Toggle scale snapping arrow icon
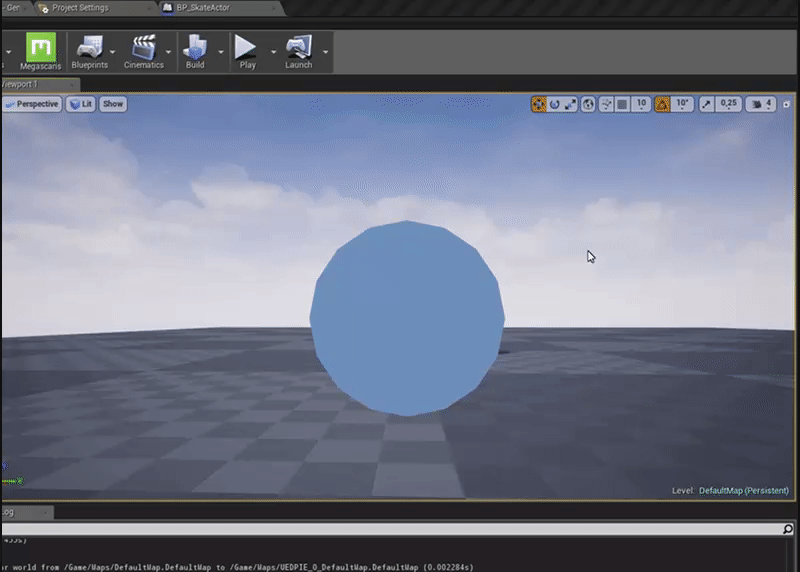 (707, 104)
